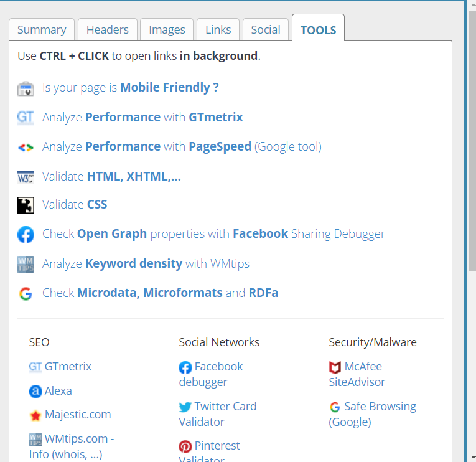Open the Majestic.com link
The width and height of the screenshot is (476, 462).
(78, 415)
